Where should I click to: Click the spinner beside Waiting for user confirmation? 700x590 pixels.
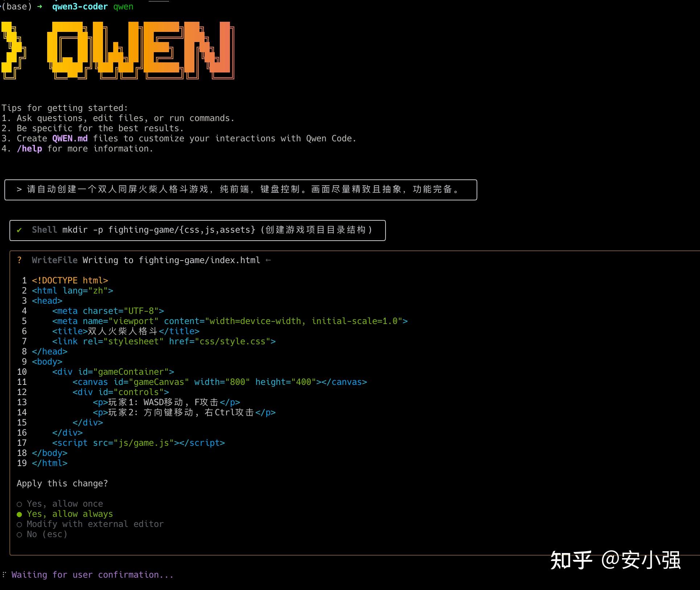(4, 574)
